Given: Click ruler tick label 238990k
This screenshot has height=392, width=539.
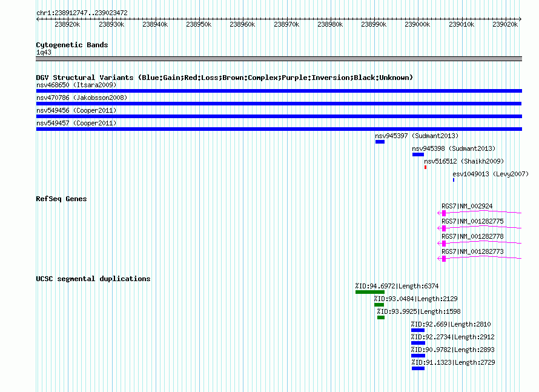Looking at the screenshot, I should tap(374, 24).
